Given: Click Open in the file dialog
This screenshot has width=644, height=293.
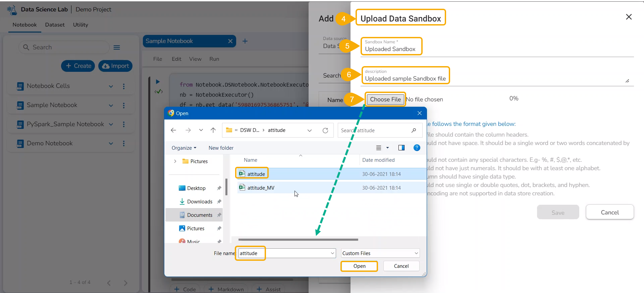Looking at the screenshot, I should (359, 266).
